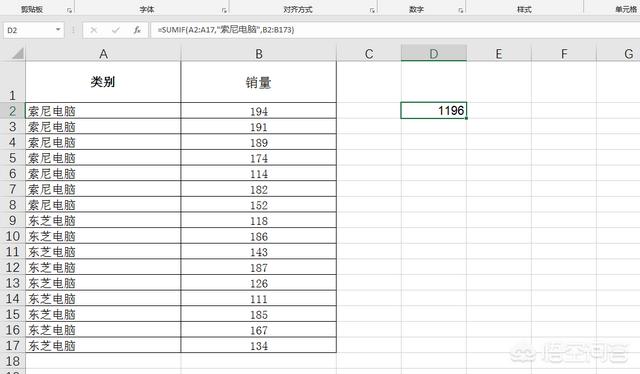This screenshot has height=374, width=640.
Task: Click the cell with value 111
Action: point(259,298)
